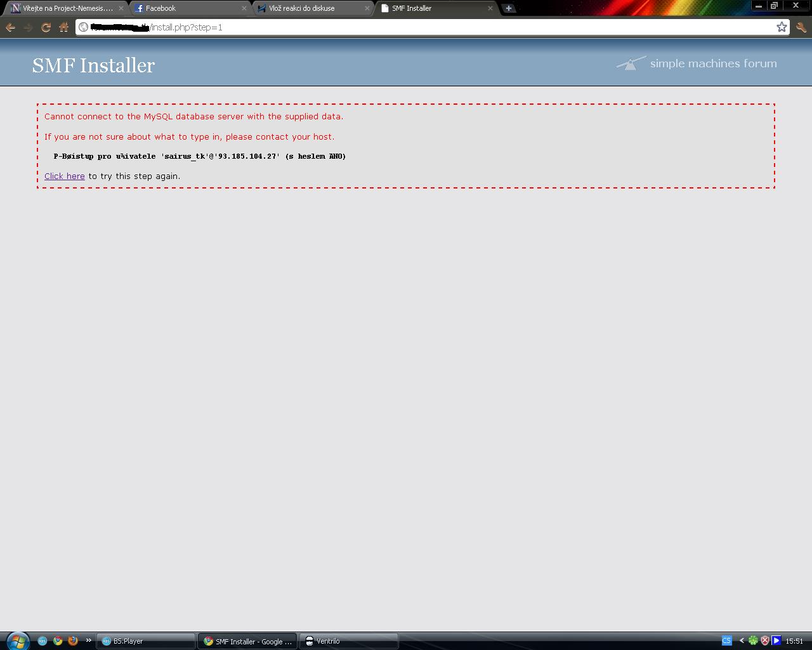Click the browser forward arrow
The width and height of the screenshot is (812, 650).
(x=28, y=27)
